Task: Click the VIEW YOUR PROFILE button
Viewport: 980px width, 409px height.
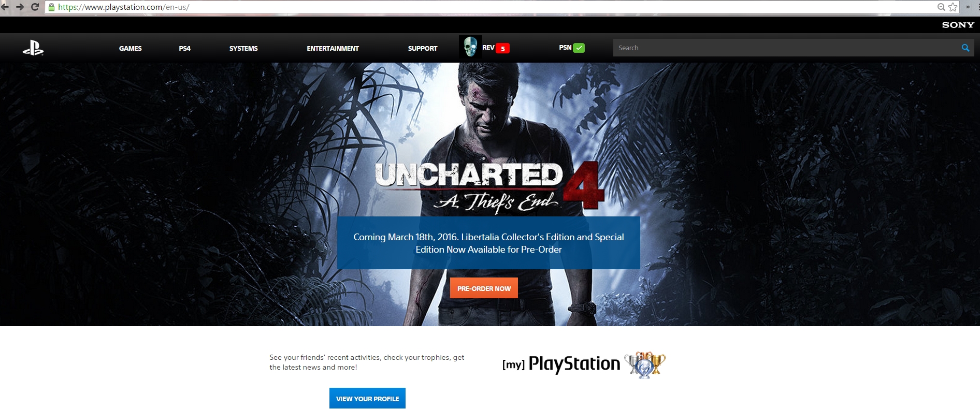Action: (367, 399)
